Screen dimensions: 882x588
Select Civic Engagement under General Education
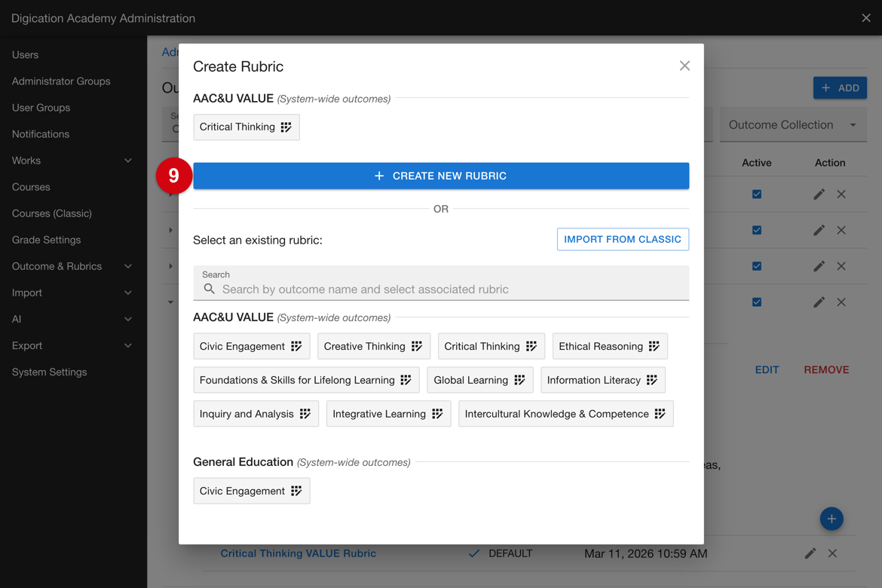coord(252,491)
